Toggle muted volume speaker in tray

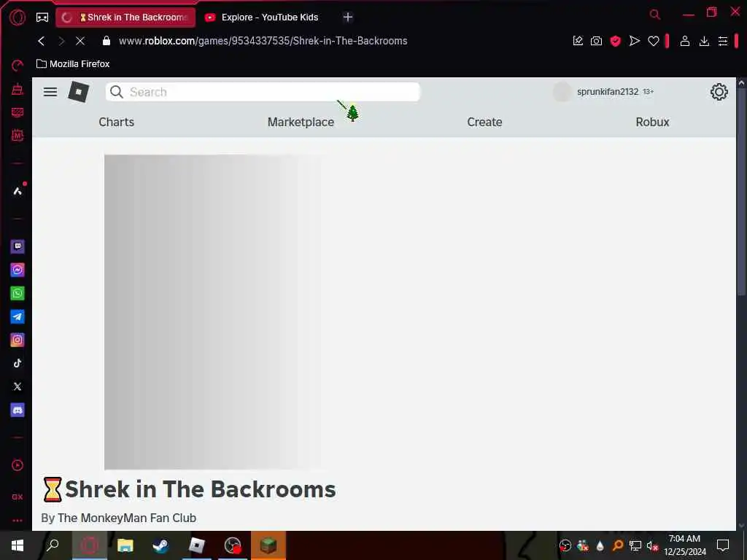tap(651, 545)
